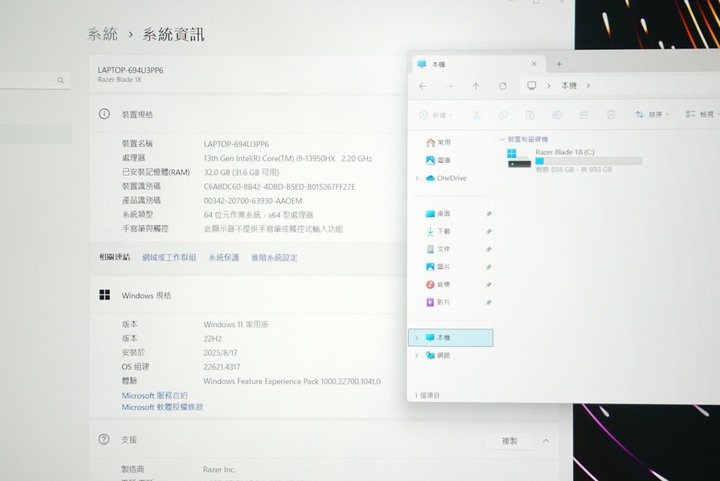This screenshot has width=720, height=481.
Task: Click the Settings search input field
Action: coord(35,80)
